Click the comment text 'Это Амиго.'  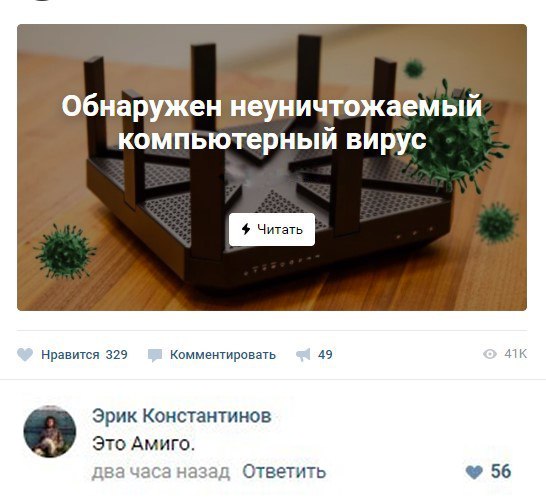[143, 444]
